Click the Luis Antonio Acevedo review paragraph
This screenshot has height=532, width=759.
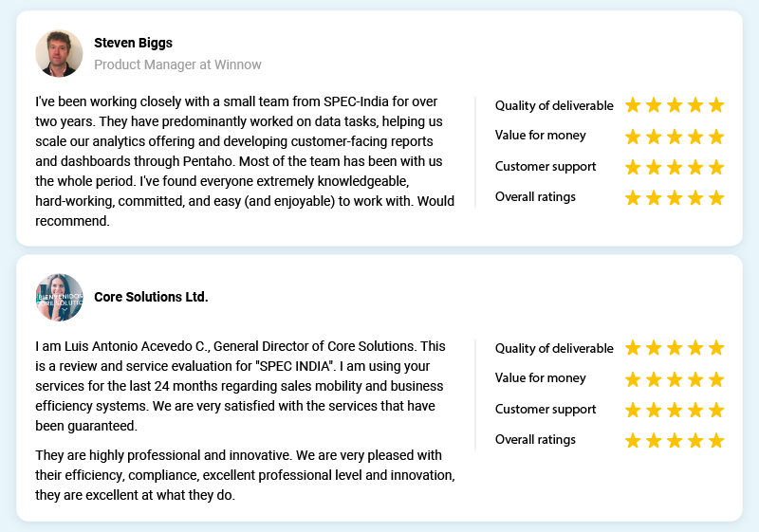click(241, 386)
